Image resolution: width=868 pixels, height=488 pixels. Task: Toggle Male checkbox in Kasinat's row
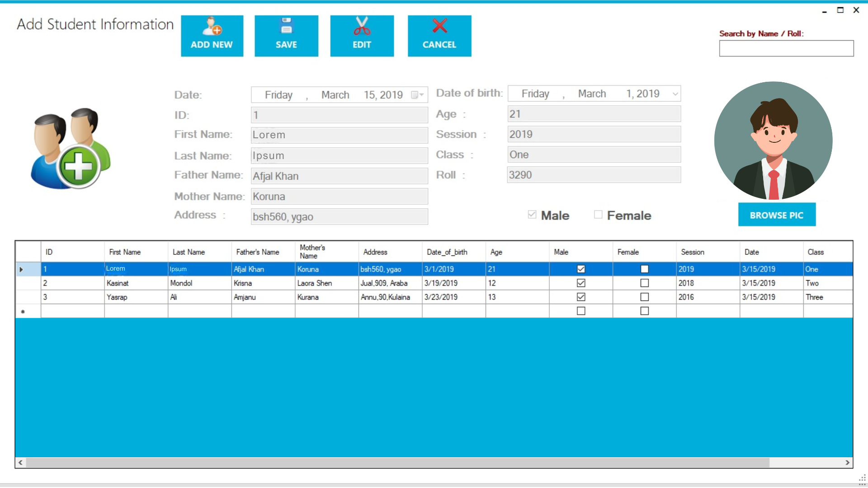tap(581, 283)
